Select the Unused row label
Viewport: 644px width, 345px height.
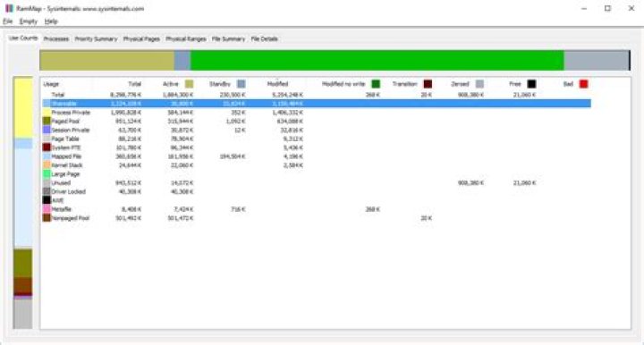[x=61, y=183]
